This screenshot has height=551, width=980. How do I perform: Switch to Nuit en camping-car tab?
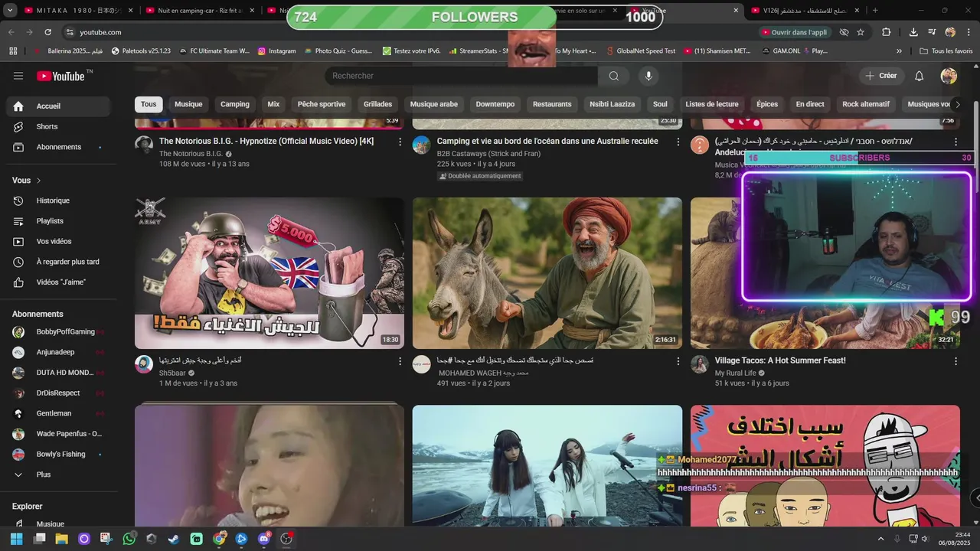click(199, 11)
